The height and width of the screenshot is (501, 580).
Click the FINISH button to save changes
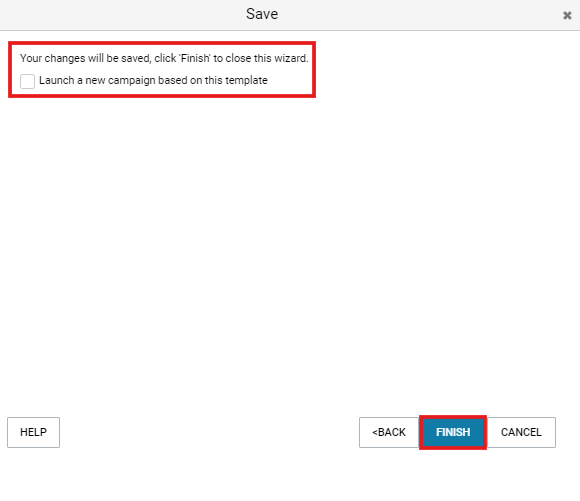click(453, 432)
